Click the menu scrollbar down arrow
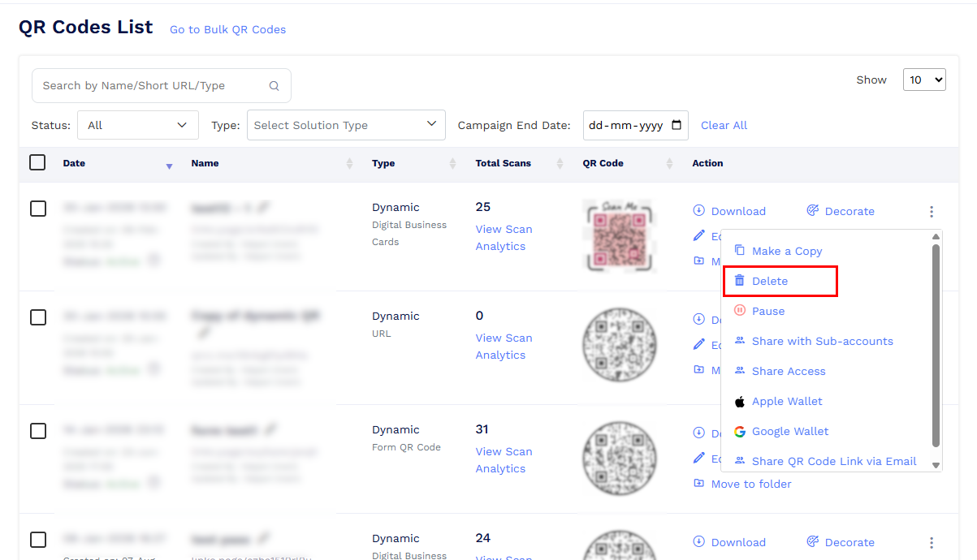The image size is (977, 560). click(936, 465)
